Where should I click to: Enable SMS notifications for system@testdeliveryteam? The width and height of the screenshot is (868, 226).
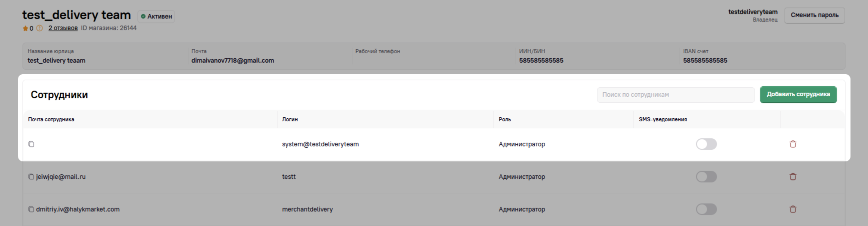click(706, 144)
